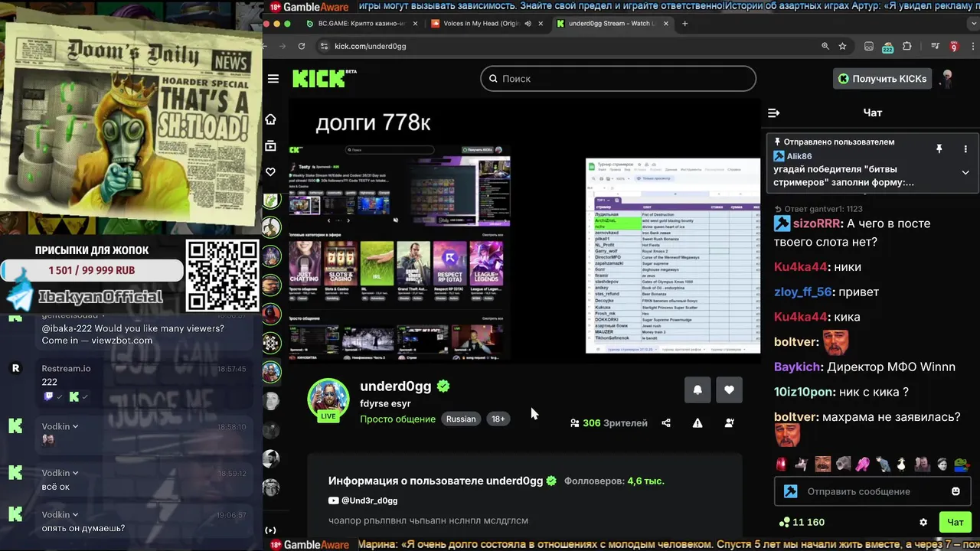Click underd0gg LIVE avatar
980x551 pixels.
click(328, 399)
